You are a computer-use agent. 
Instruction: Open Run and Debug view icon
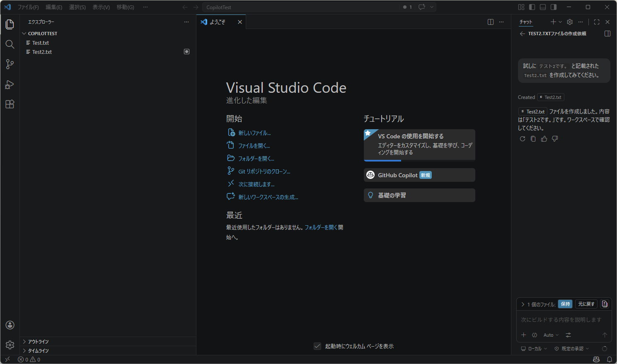click(x=10, y=84)
